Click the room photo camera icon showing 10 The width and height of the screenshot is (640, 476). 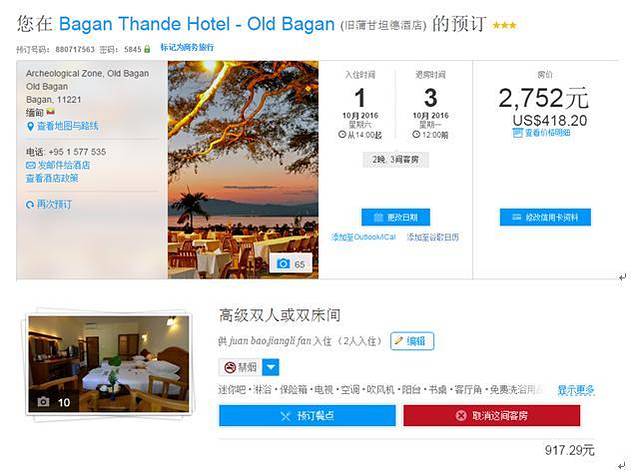tap(44, 402)
